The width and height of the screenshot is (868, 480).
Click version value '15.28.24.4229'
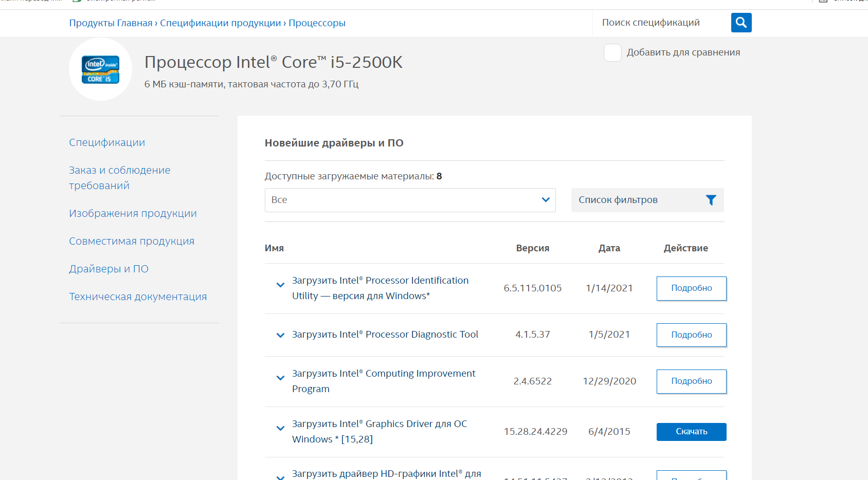535,432
